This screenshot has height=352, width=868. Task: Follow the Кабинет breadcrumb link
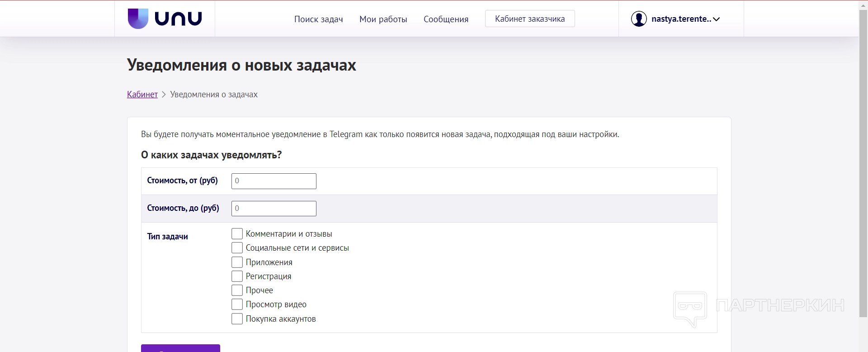coord(142,94)
